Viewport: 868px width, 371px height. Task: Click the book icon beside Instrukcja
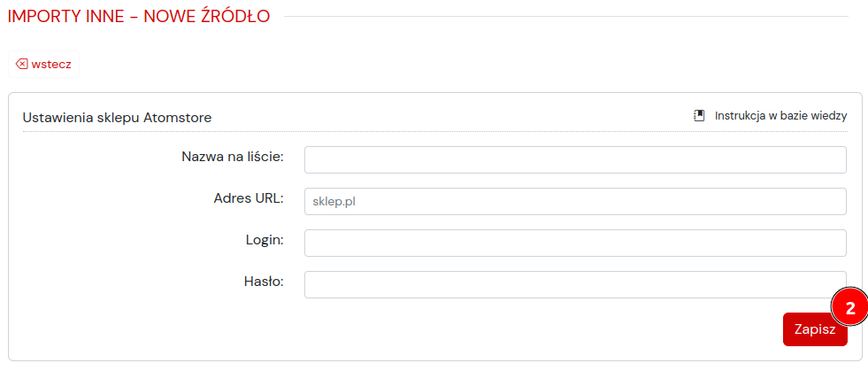pos(699,116)
